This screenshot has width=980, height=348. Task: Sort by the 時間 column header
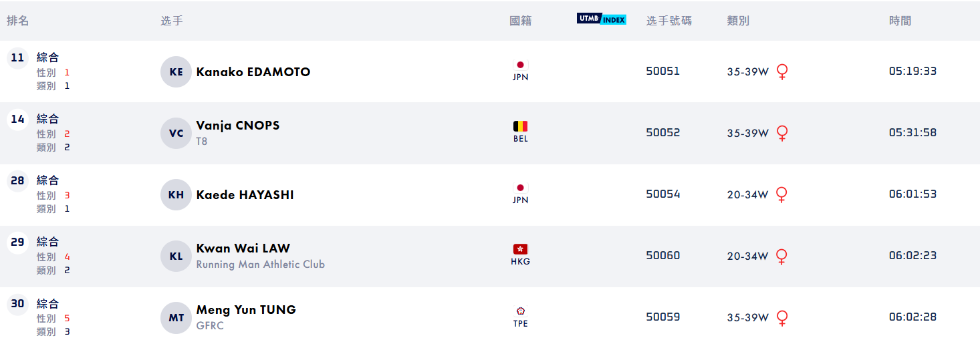pos(900,21)
